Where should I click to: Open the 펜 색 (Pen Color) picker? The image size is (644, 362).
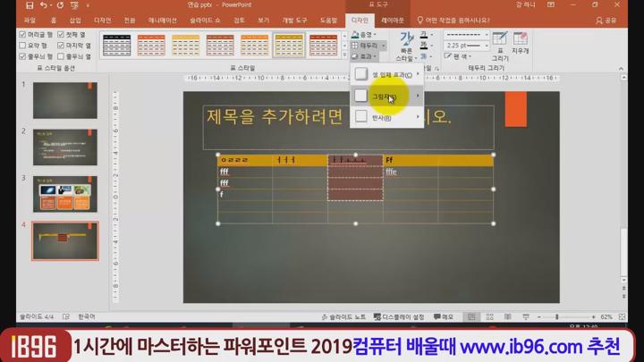click(x=458, y=56)
